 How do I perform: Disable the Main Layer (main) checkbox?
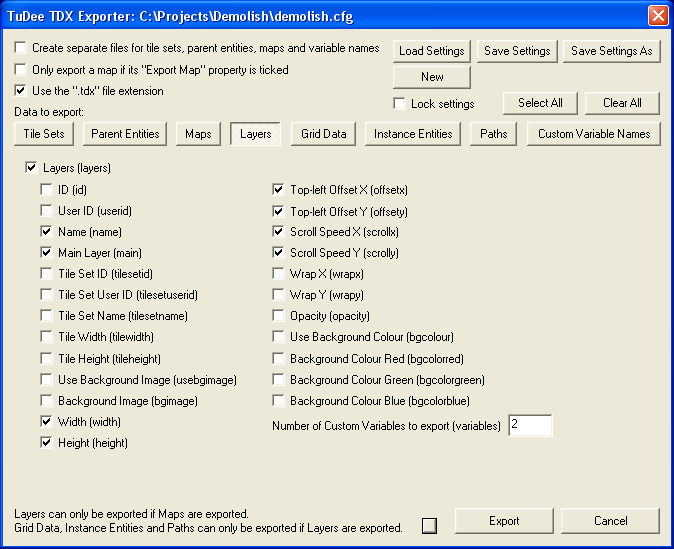[x=46, y=252]
